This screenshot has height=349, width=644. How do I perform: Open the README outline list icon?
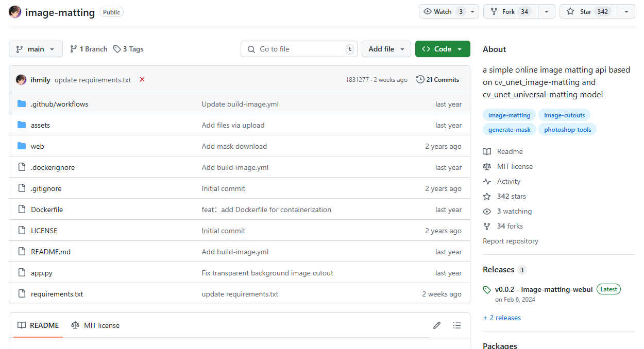pos(457,325)
